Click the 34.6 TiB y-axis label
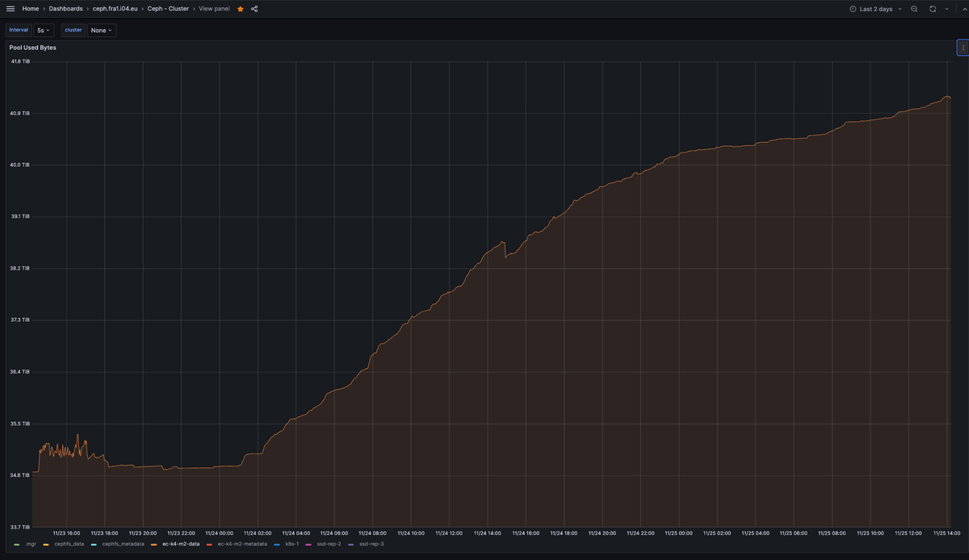 tap(19, 475)
